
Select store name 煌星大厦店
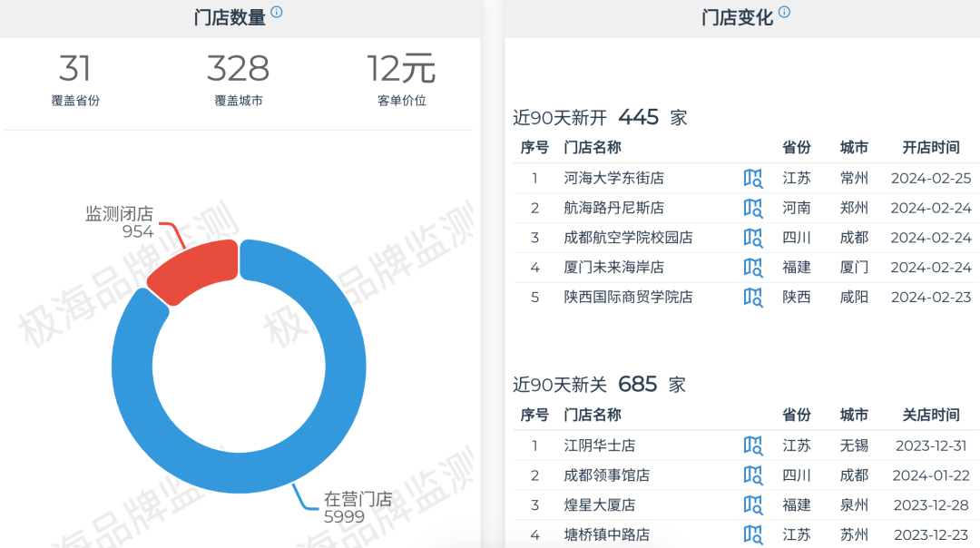(x=600, y=504)
